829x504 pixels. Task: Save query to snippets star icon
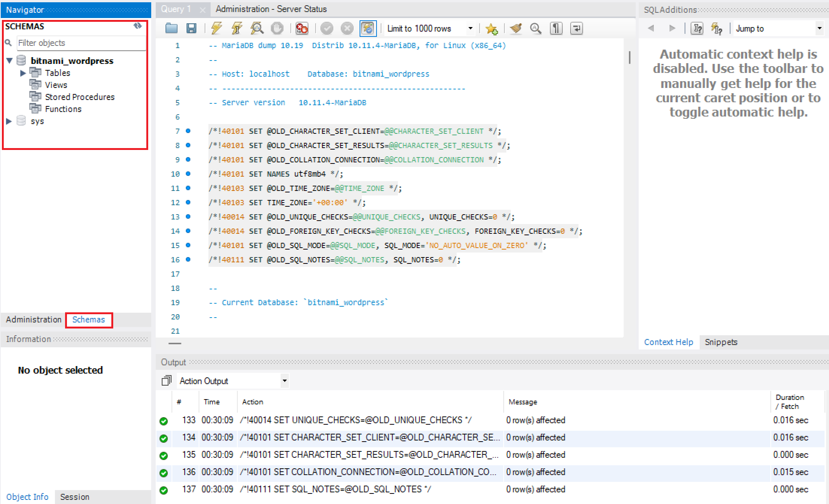click(x=491, y=29)
